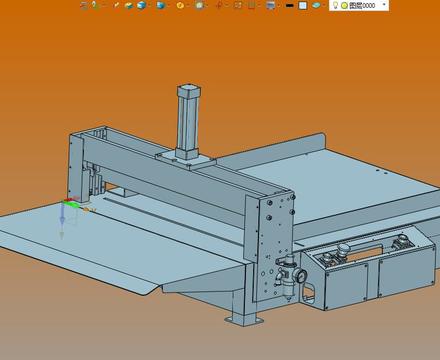440x360 pixels.
Task: Click the teal plane icon near layer box
Action: 317,5
